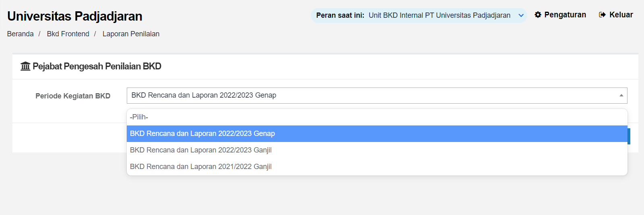This screenshot has width=644, height=215.
Task: Click the chevron in the Peran saat ini selector
Action: click(x=521, y=16)
